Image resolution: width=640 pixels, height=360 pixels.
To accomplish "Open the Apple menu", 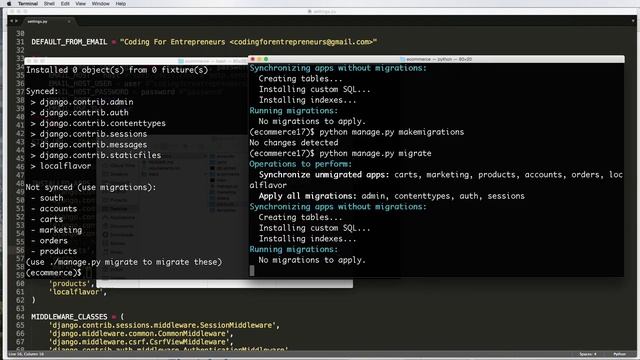I will click(x=9, y=4).
